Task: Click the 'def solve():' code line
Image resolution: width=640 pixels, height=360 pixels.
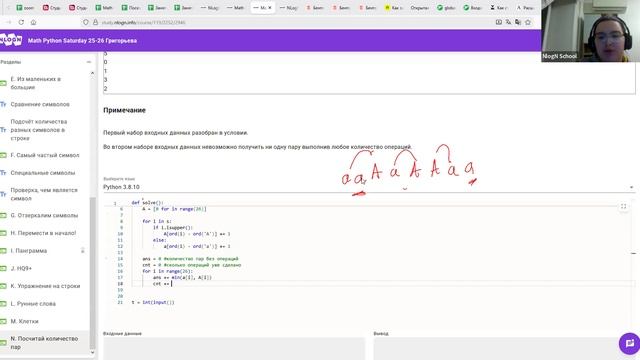Action: [147, 202]
